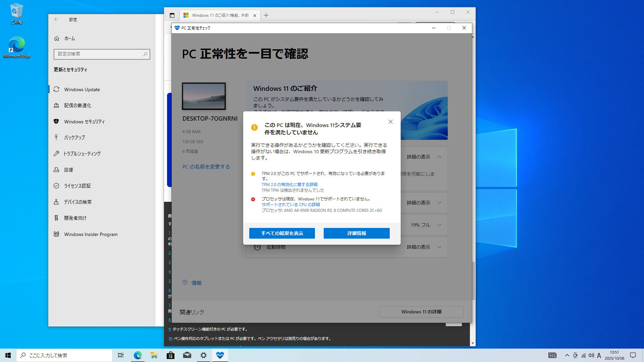
Task: Open Microsoft Store from the taskbar
Action: click(170, 355)
